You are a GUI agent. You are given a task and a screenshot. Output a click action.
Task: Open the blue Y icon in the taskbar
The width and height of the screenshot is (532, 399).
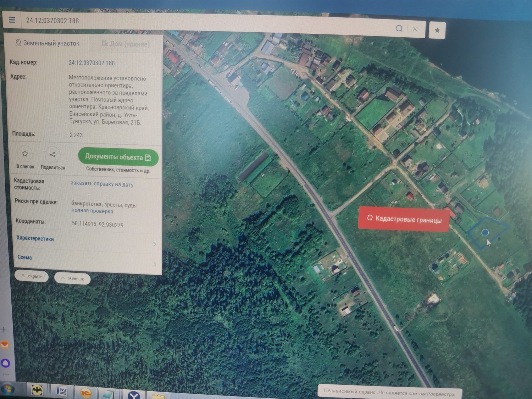[134, 395]
